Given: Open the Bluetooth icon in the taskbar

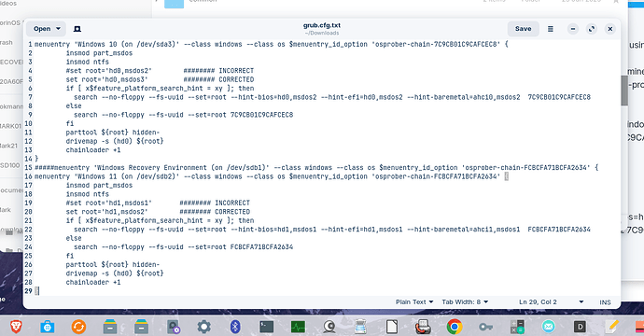Looking at the screenshot, I should (x=235, y=327).
